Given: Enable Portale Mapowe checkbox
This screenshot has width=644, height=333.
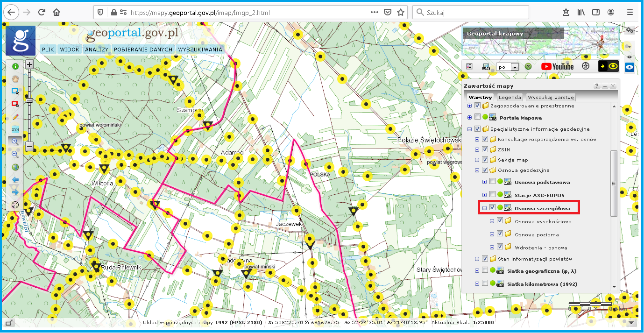Looking at the screenshot, I should tap(477, 117).
